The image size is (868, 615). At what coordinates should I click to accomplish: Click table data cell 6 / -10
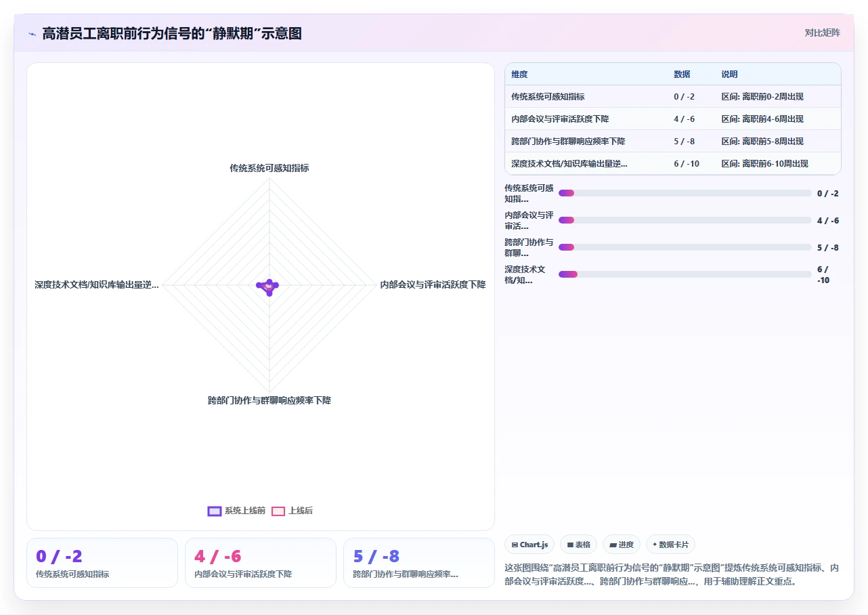tap(687, 164)
